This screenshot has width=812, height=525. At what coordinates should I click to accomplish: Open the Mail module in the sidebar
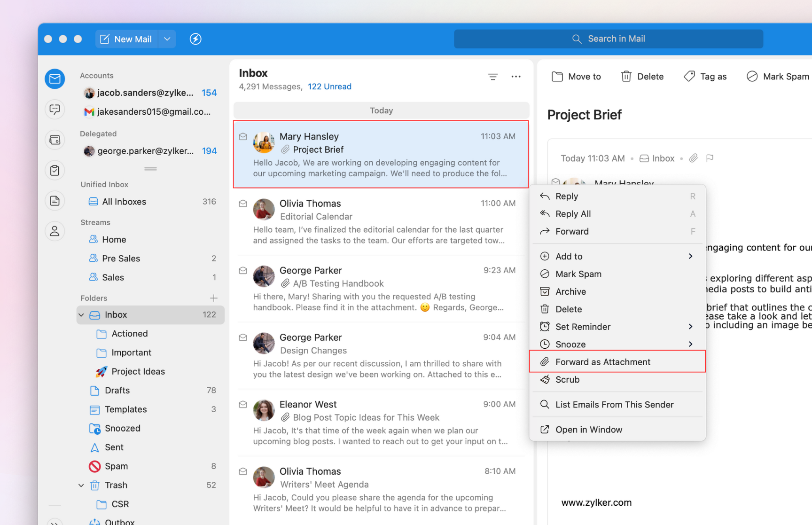55,79
